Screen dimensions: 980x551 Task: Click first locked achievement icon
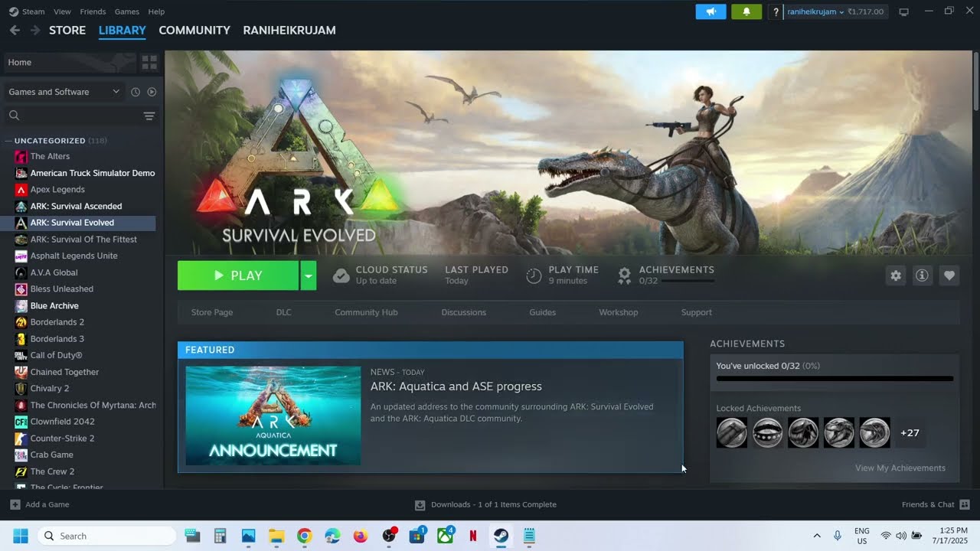732,432
